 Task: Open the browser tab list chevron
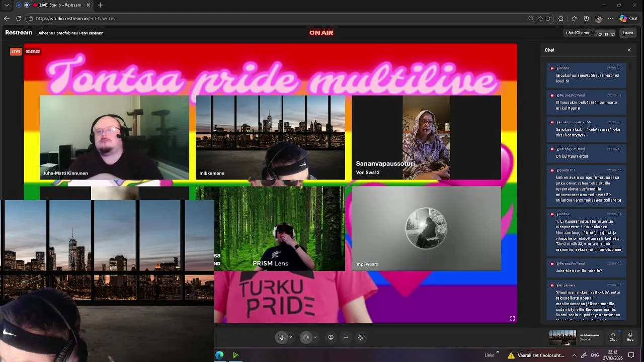point(7,5)
